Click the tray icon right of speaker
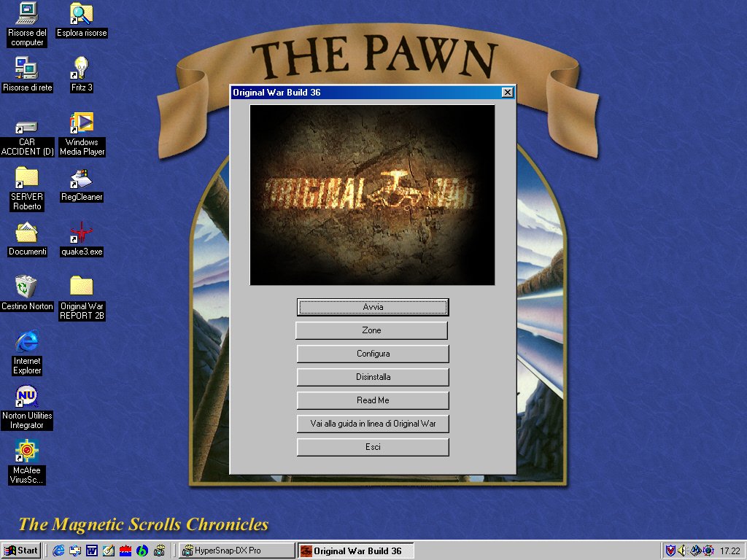This screenshot has width=747, height=560. [695, 551]
